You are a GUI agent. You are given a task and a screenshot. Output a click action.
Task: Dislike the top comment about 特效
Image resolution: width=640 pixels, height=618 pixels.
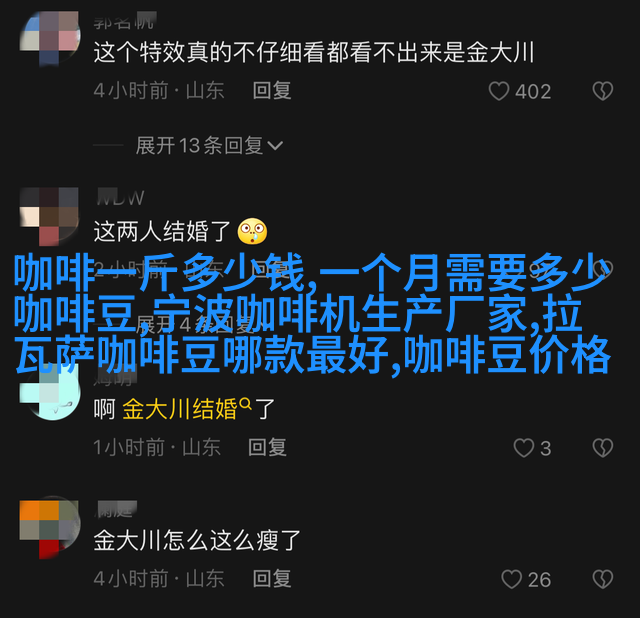(x=602, y=91)
